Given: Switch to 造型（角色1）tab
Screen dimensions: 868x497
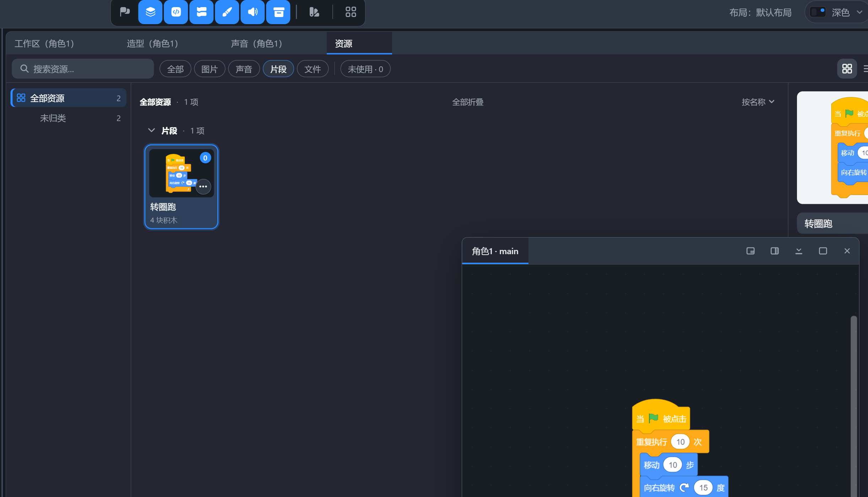Looking at the screenshot, I should click(x=152, y=43).
